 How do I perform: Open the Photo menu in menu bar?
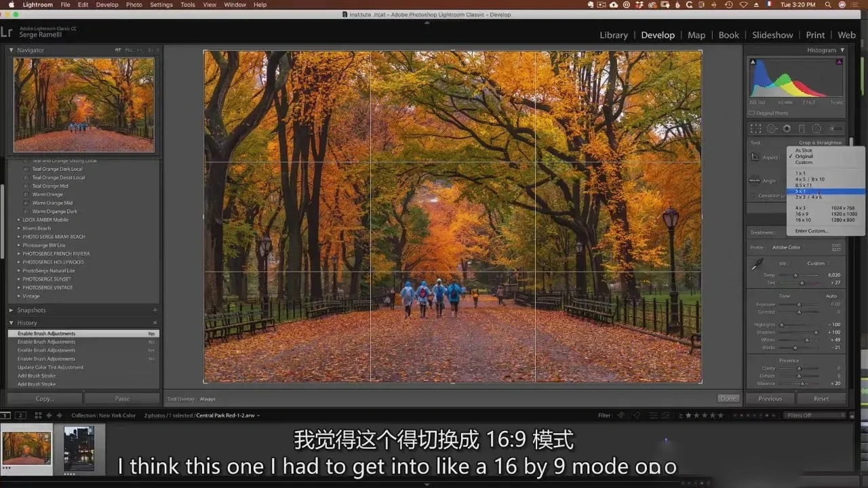[x=134, y=5]
